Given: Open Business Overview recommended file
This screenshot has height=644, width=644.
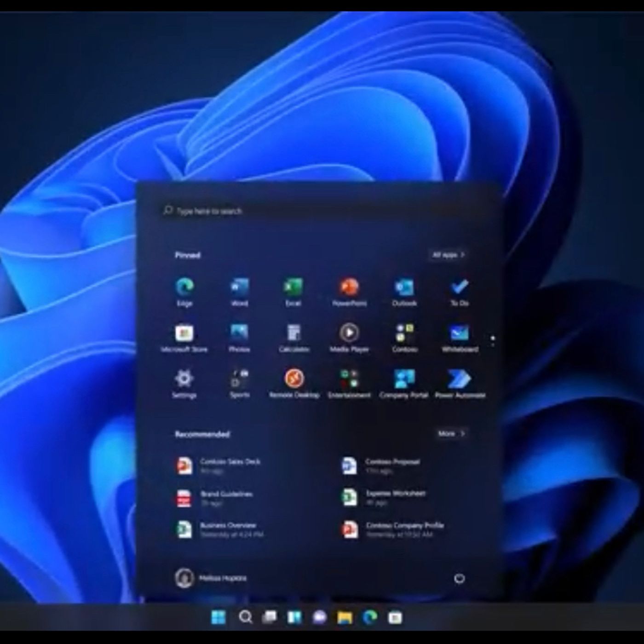Looking at the screenshot, I should point(220,529).
